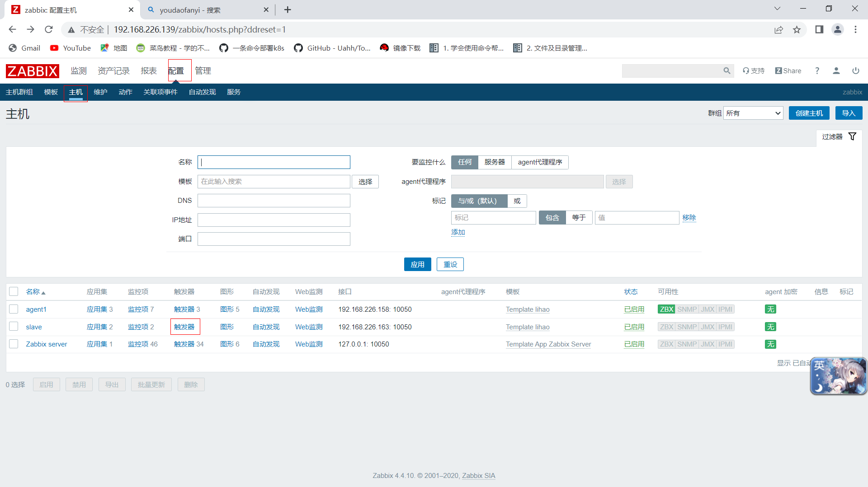Toggle the select-all hosts checkbox
The image size is (868, 487).
(14, 291)
